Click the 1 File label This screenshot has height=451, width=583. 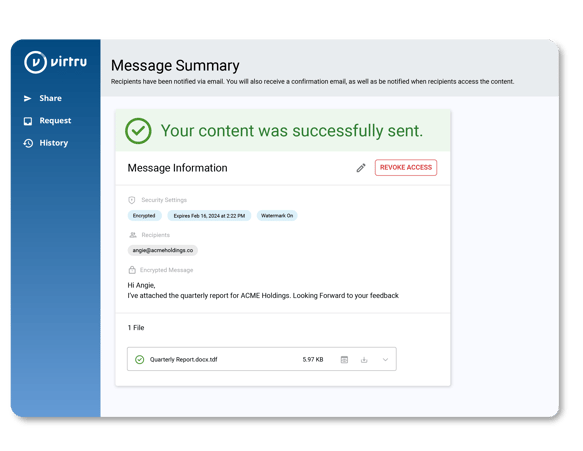click(x=136, y=328)
